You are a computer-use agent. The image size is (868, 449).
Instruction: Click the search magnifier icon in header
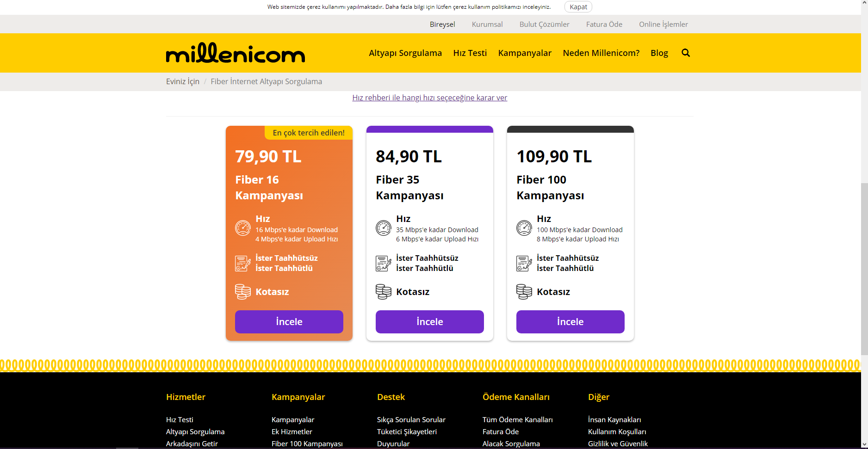(686, 53)
